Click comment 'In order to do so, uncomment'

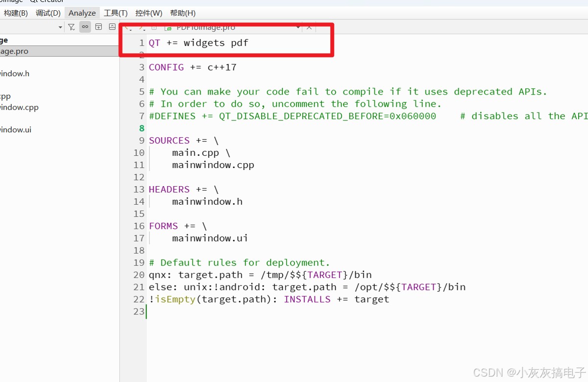295,104
